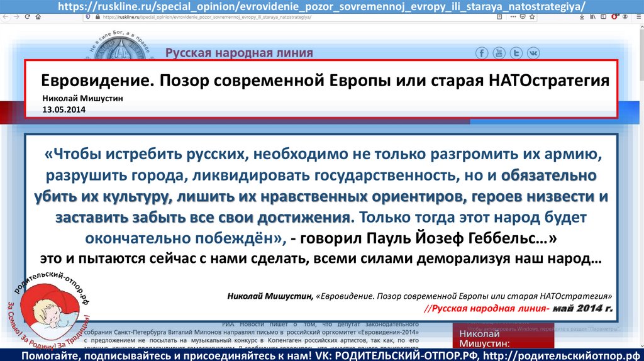Open the browser library icon
This screenshot has height=361, width=644.
tap(592, 17)
